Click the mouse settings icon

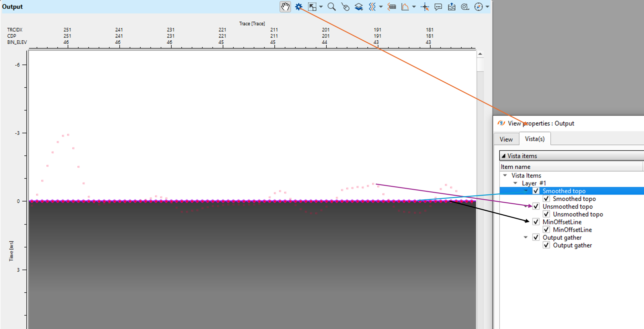click(x=345, y=7)
